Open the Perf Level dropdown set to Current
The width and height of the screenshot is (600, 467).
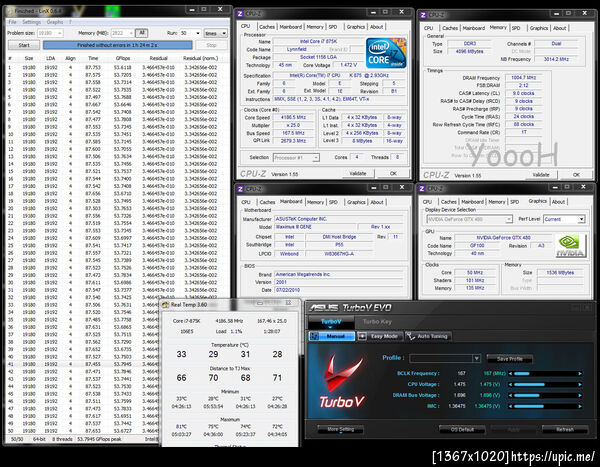[582, 219]
